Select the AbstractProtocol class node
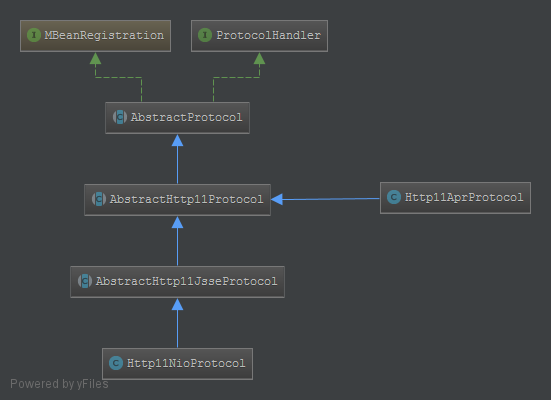 coord(177,118)
